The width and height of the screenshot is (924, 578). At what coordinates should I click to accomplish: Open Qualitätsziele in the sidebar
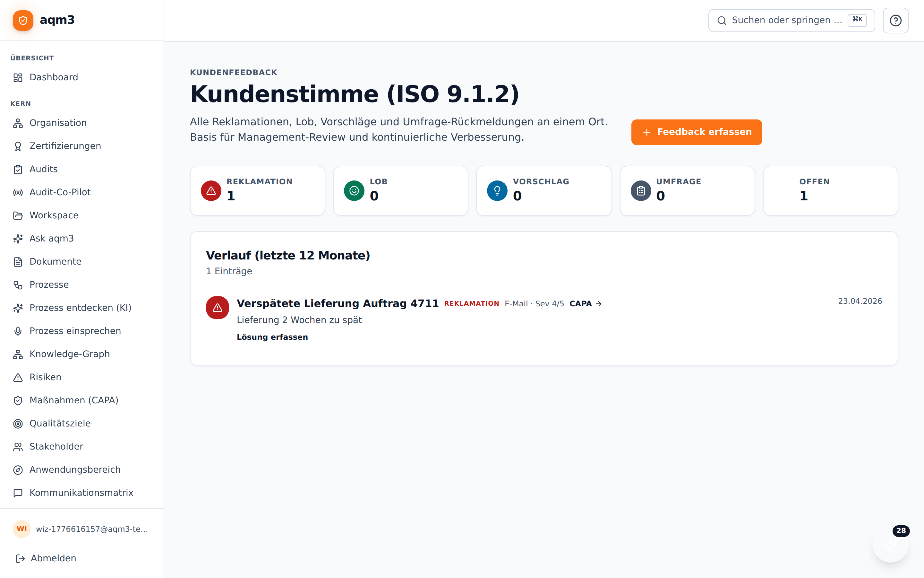[x=82, y=424]
